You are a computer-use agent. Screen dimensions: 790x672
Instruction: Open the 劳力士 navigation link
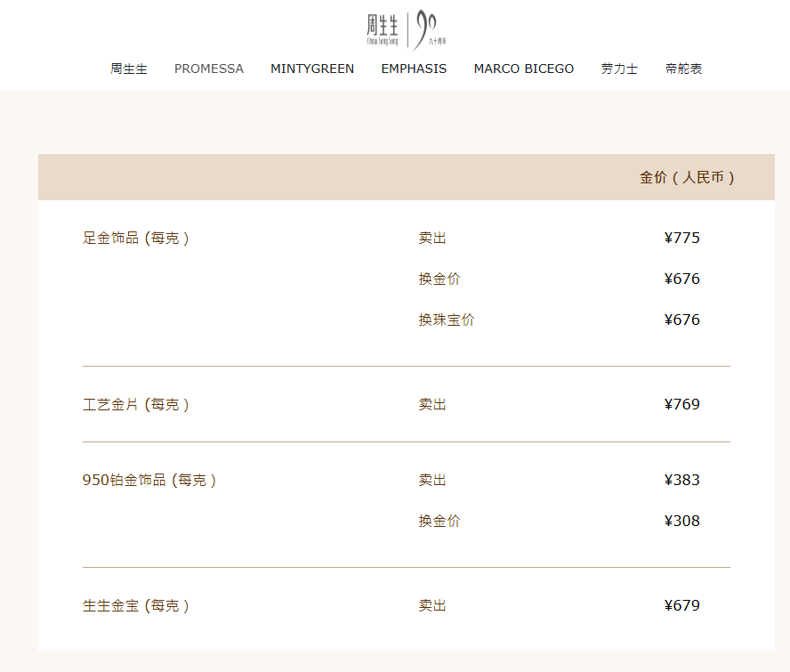(619, 69)
